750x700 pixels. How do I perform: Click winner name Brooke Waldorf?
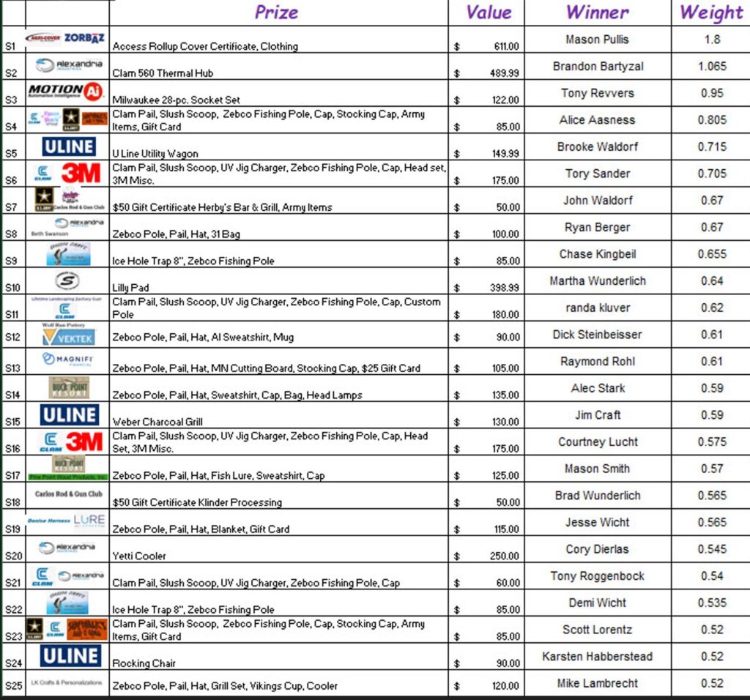coord(598,146)
